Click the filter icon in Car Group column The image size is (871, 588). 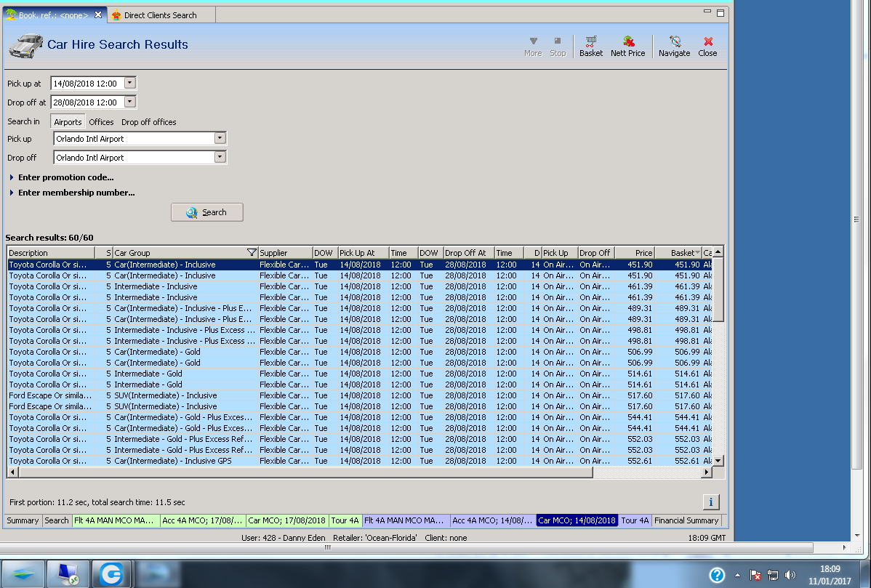(x=252, y=253)
